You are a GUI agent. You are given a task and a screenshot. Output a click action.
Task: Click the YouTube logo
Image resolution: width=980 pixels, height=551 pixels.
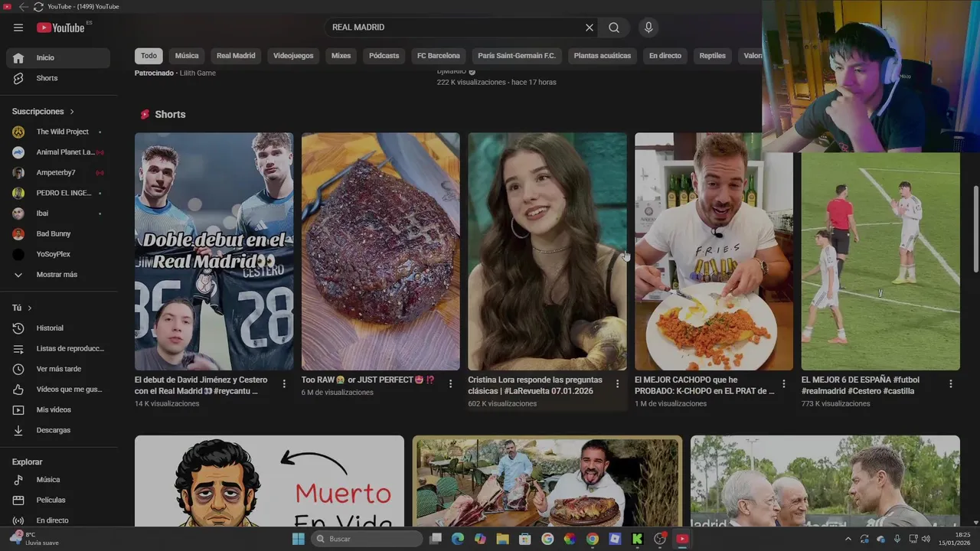pyautogui.click(x=61, y=28)
